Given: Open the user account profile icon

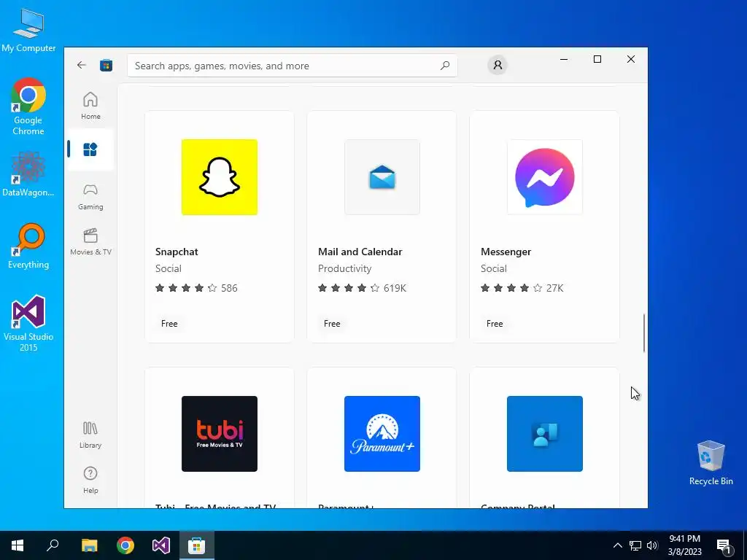Looking at the screenshot, I should click(x=498, y=65).
